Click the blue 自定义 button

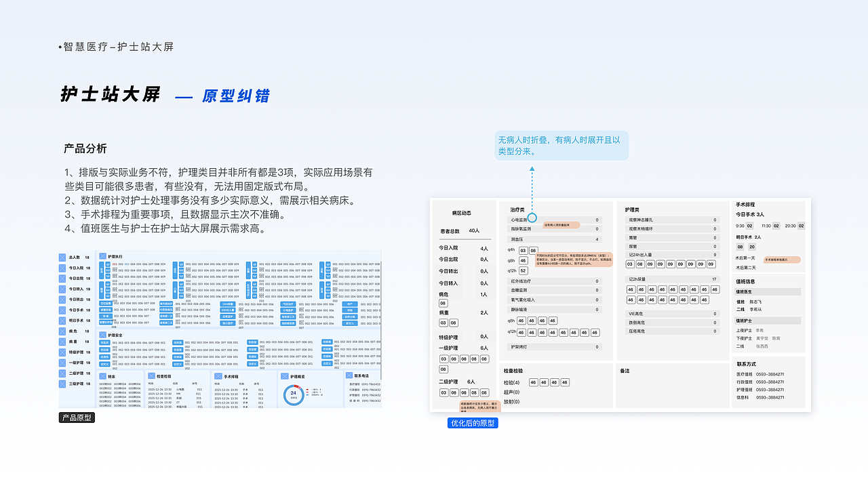pyautogui.click(x=106, y=363)
